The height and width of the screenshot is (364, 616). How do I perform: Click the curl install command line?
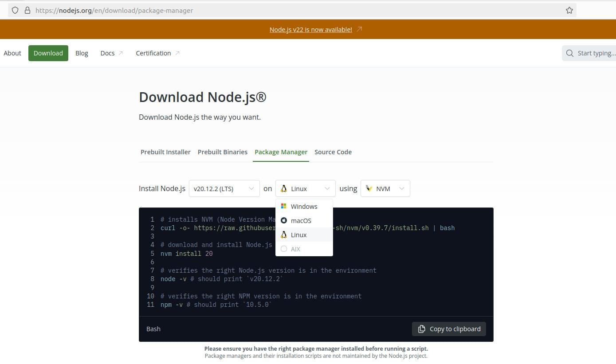click(x=307, y=228)
